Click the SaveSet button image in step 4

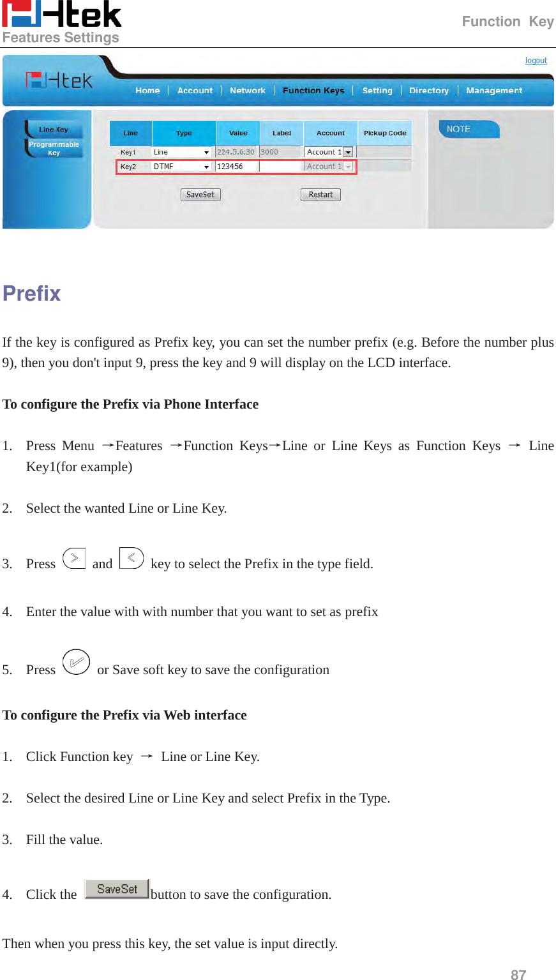pos(116,889)
